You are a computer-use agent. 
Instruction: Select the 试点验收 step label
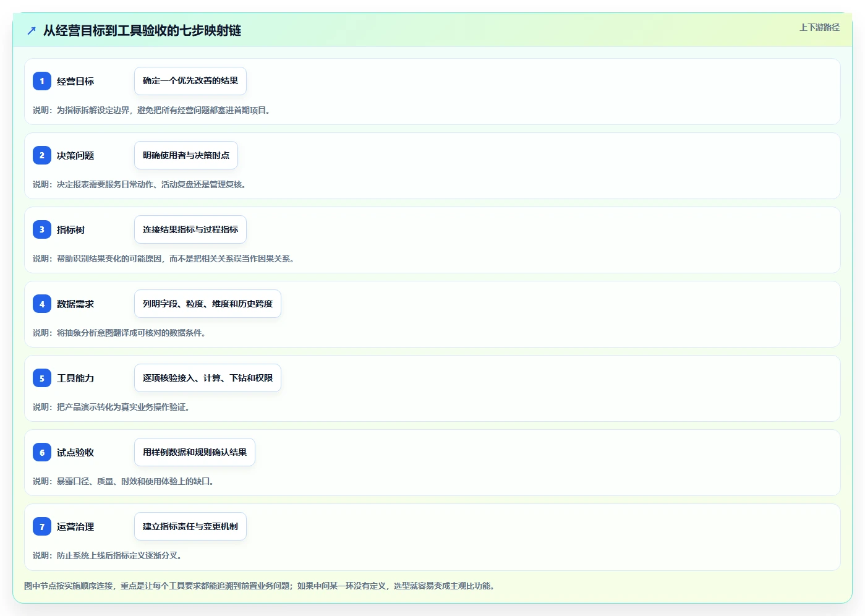pyautogui.click(x=75, y=452)
